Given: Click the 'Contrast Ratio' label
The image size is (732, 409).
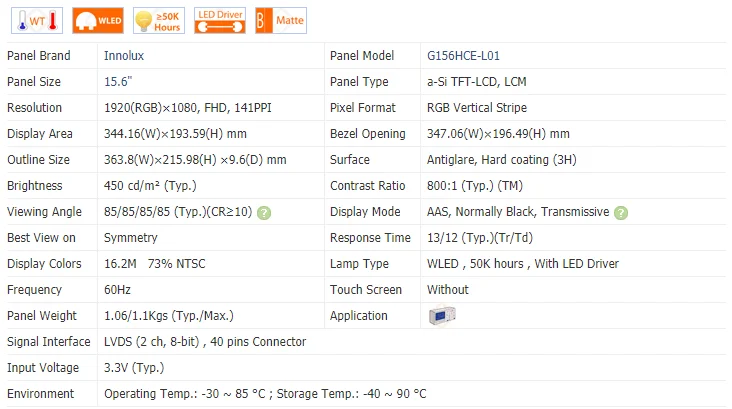Looking at the screenshot, I should 367,186.
